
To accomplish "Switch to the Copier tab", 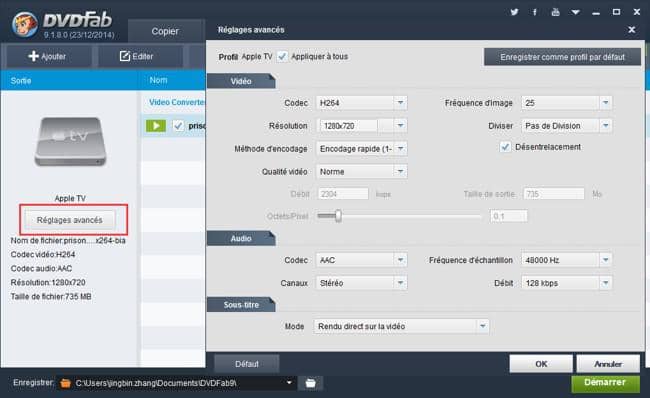I will [x=165, y=31].
